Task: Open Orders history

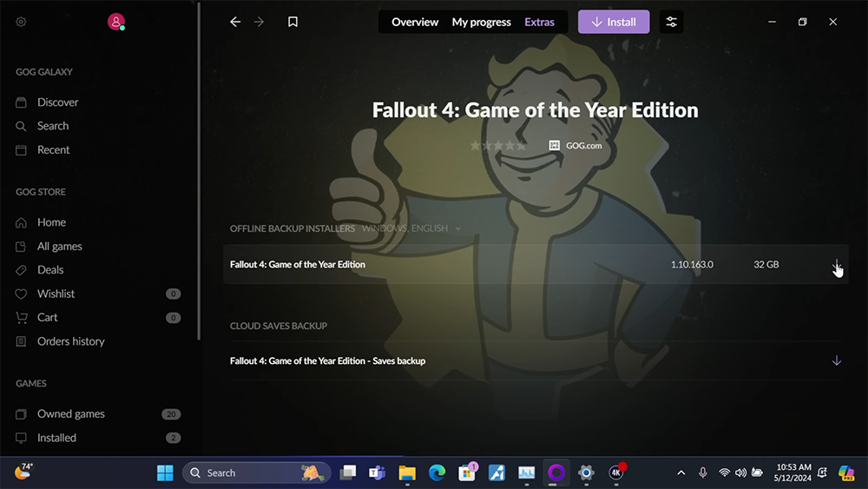Action: point(71,341)
